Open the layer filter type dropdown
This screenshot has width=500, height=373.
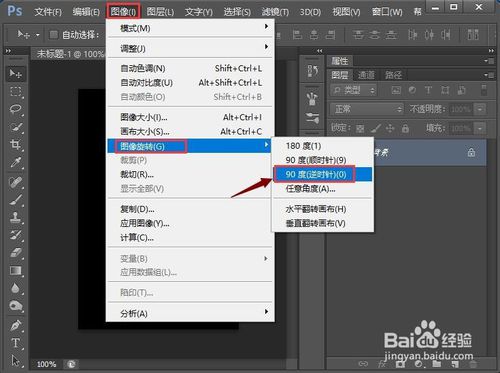click(354, 90)
